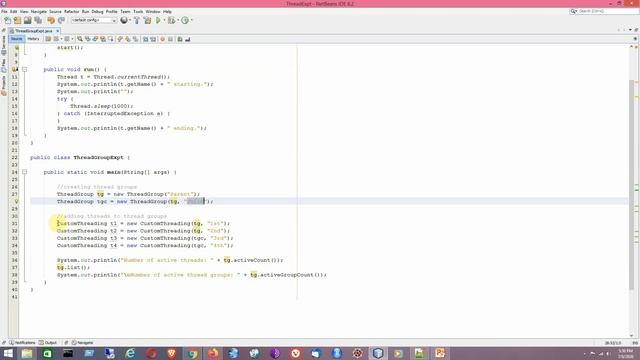Image resolution: width=640 pixels, height=360 pixels.
Task: Click the Debug Project toolbar icon
Action: point(171,20)
